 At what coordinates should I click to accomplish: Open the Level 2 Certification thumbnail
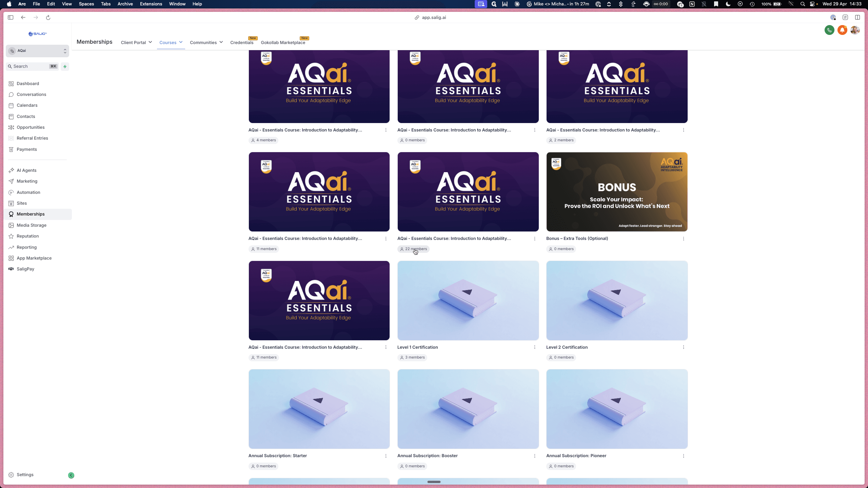coord(617,301)
